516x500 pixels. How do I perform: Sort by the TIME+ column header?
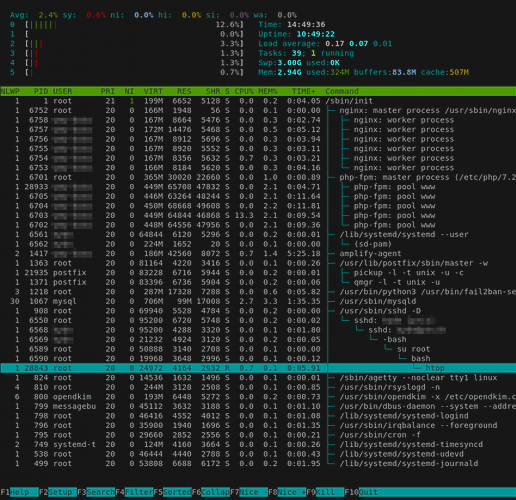(304, 91)
